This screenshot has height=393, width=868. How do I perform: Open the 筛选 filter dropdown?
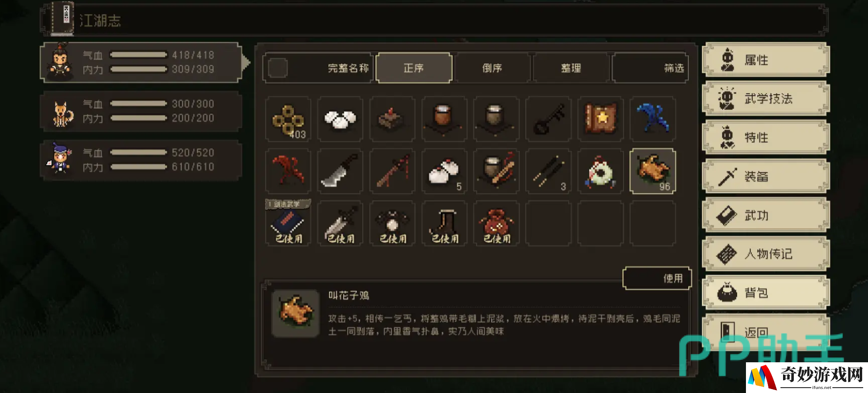tap(650, 68)
